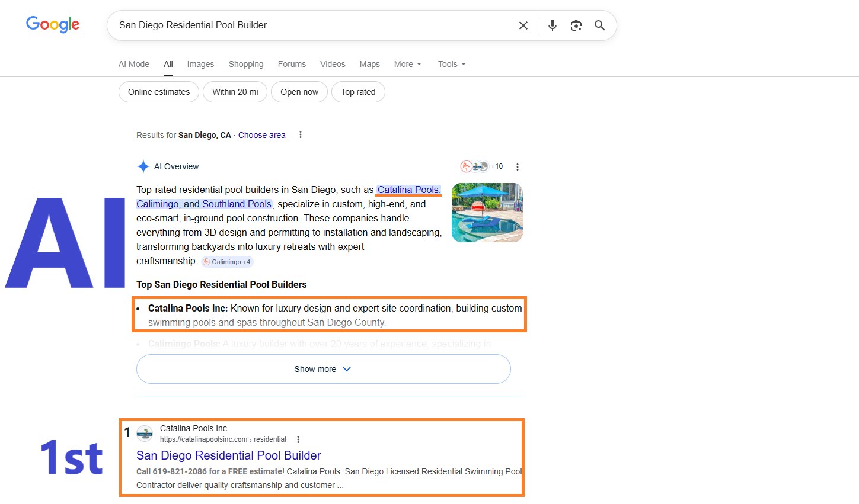Open the Catalina Pools link in the AI Overview

(408, 190)
